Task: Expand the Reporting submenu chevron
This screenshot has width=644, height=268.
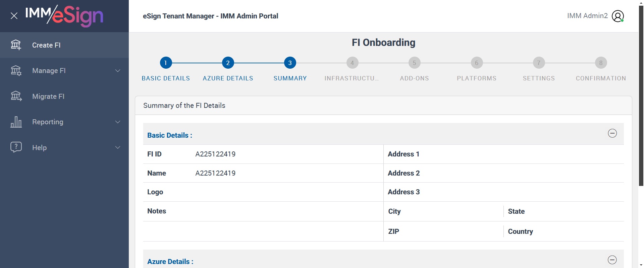Action: tap(118, 122)
